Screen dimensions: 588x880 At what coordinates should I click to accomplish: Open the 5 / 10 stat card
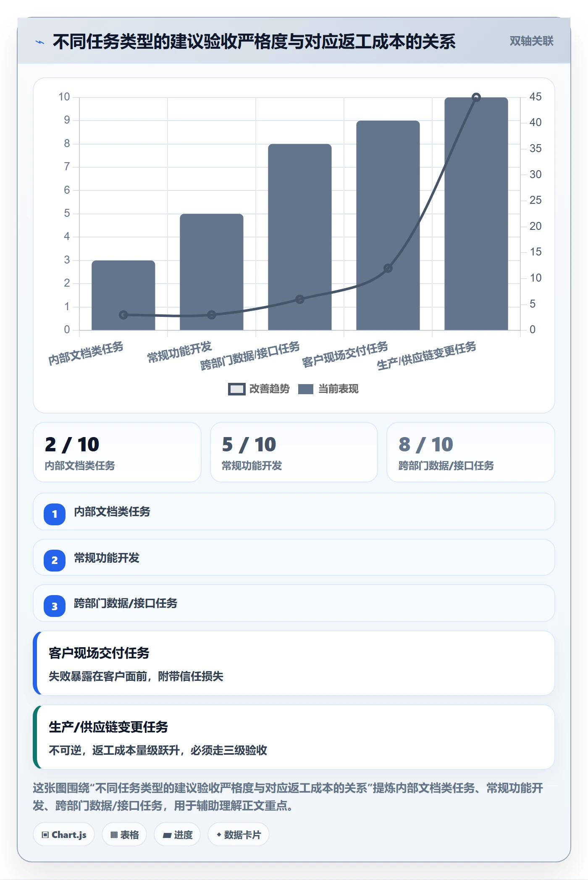(294, 452)
